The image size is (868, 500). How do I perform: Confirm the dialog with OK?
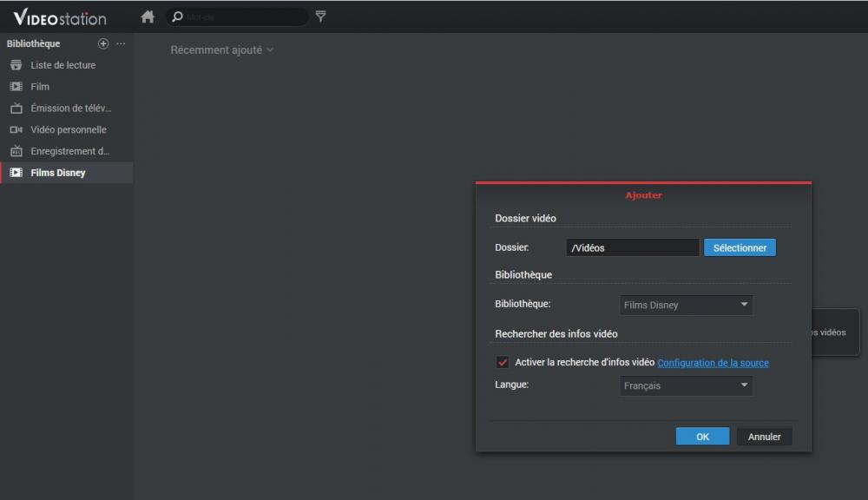click(702, 437)
